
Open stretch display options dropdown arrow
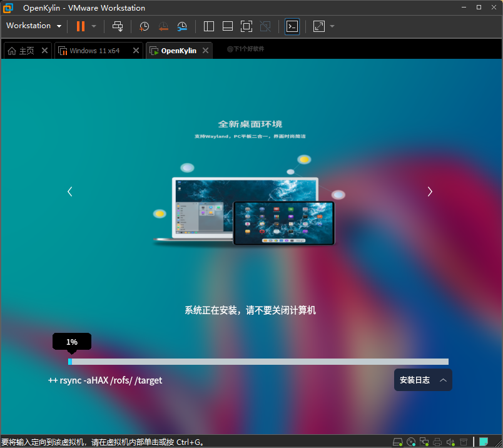(332, 26)
